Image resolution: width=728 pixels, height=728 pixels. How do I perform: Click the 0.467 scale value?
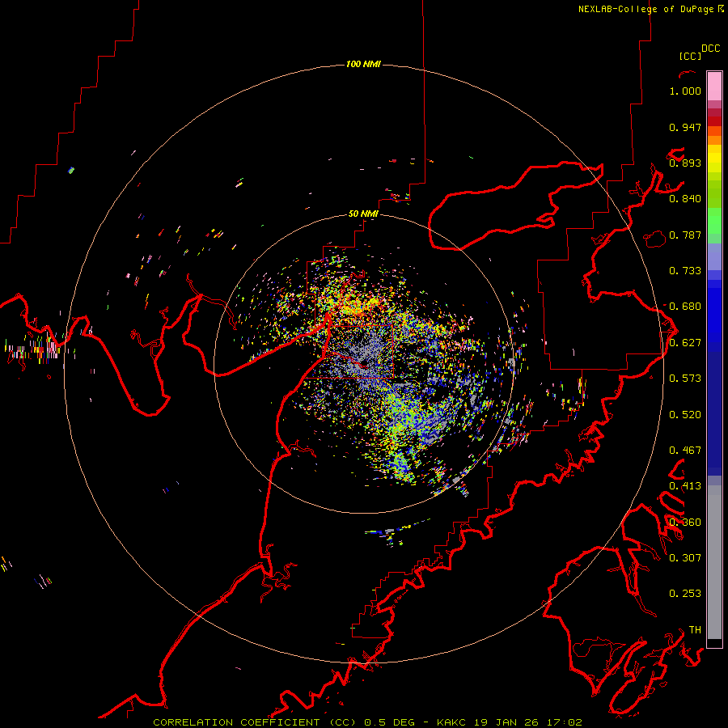[x=685, y=451]
